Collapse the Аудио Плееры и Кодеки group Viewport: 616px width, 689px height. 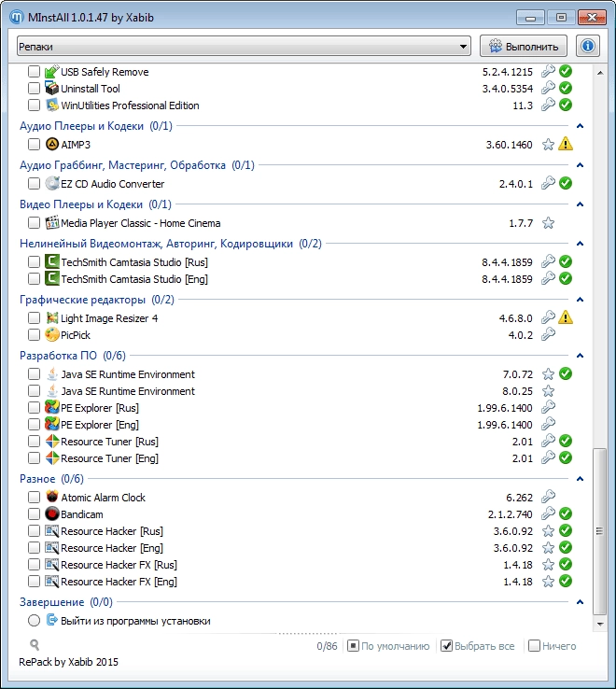(580, 126)
